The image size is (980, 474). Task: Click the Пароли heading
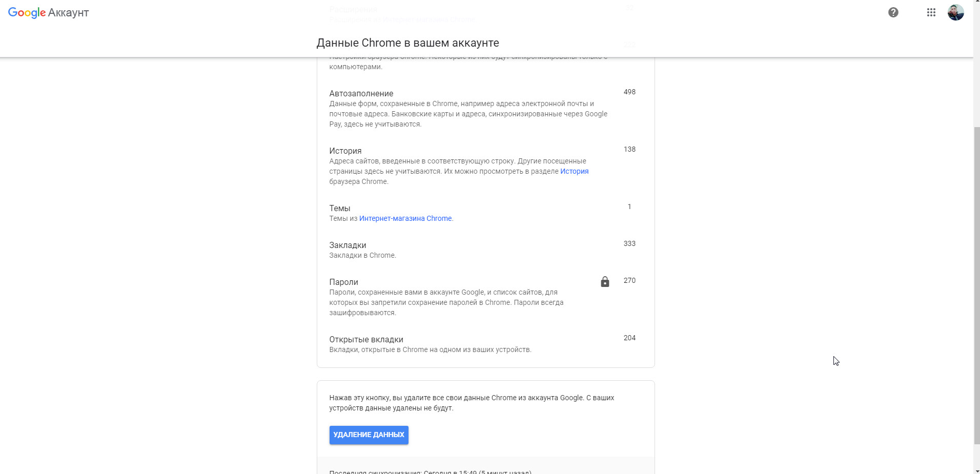343,282
